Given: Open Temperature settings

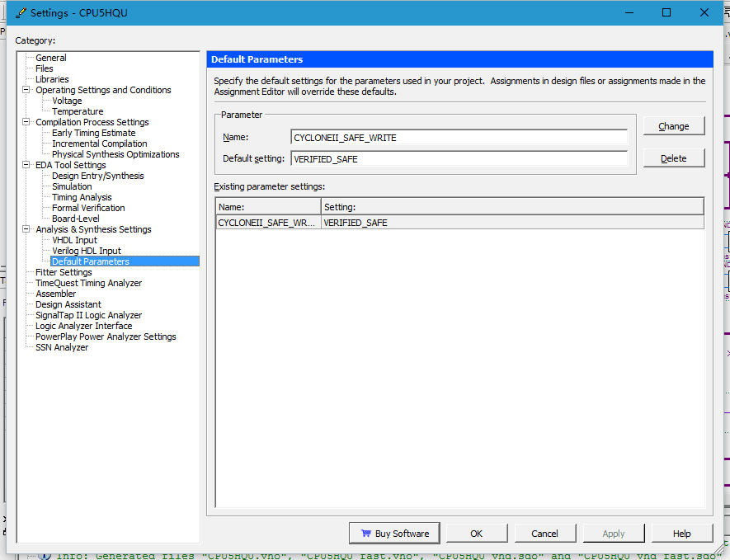Looking at the screenshot, I should 78,111.
